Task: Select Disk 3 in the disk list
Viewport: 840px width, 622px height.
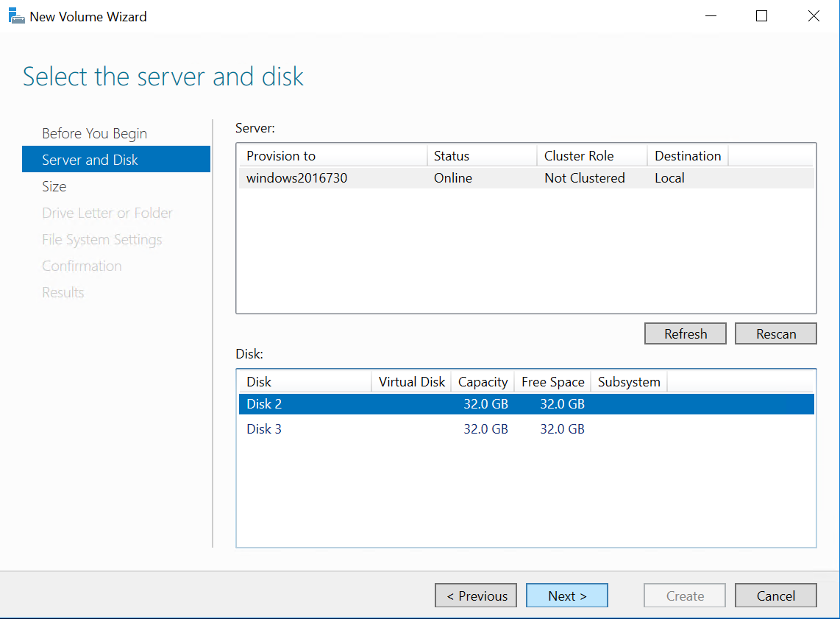Action: tap(264, 429)
